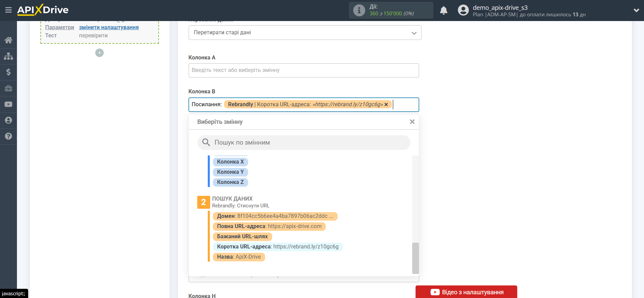
Task: Click the account avatar icon
Action: (463, 10)
